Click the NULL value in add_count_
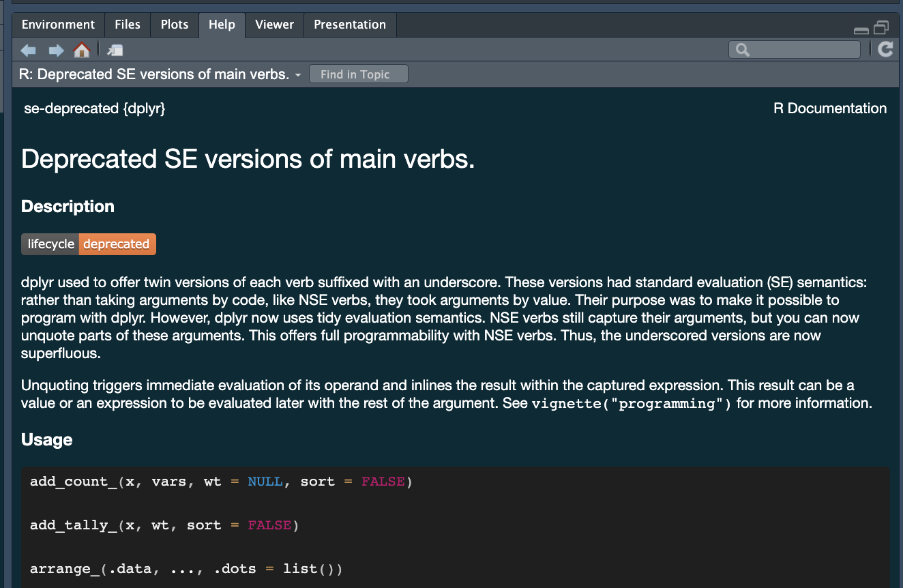 pyautogui.click(x=265, y=482)
